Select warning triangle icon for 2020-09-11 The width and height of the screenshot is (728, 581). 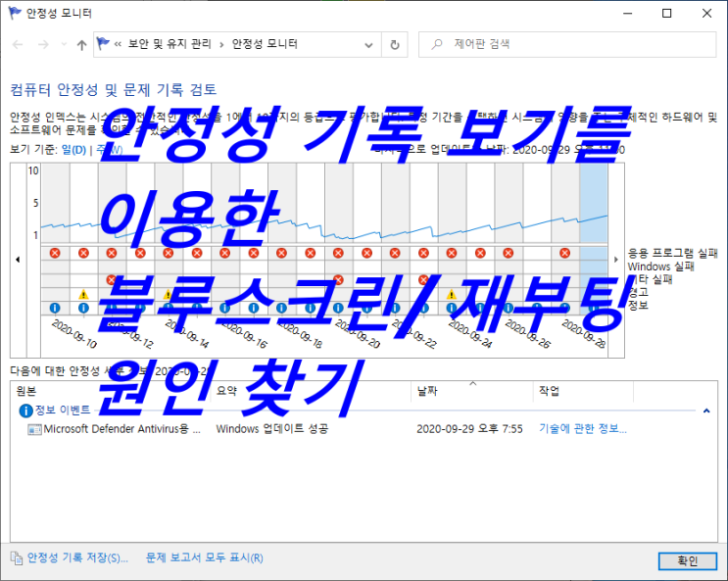[x=83, y=294]
